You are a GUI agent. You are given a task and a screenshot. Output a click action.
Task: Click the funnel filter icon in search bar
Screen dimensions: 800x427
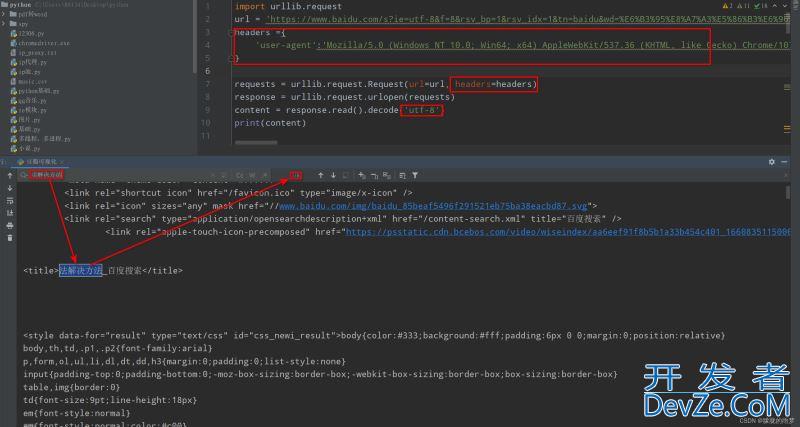tap(415, 175)
